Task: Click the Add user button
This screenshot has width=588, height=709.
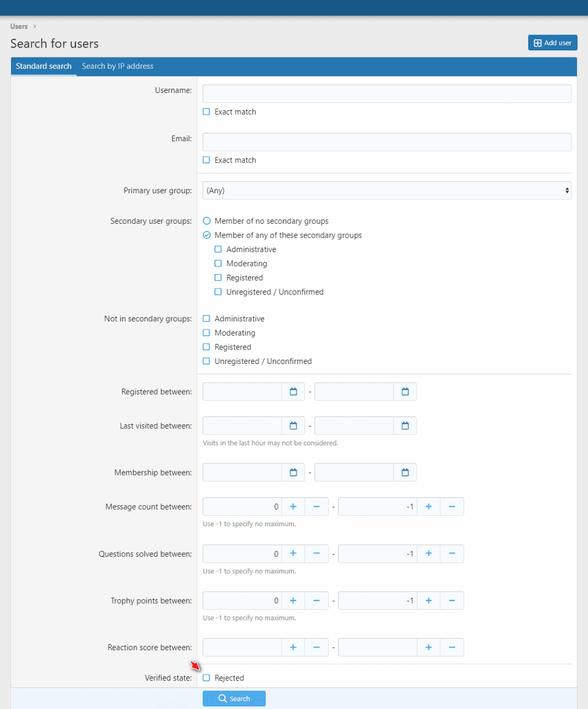Action: pyautogui.click(x=553, y=43)
